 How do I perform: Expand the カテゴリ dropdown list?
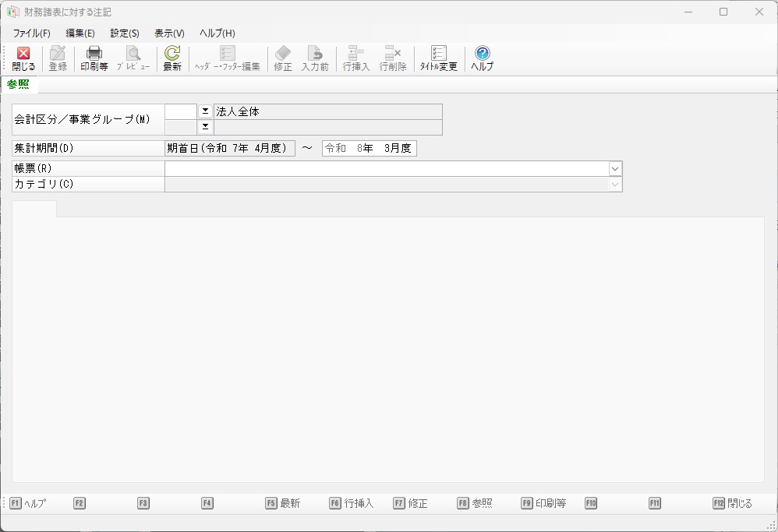click(614, 185)
